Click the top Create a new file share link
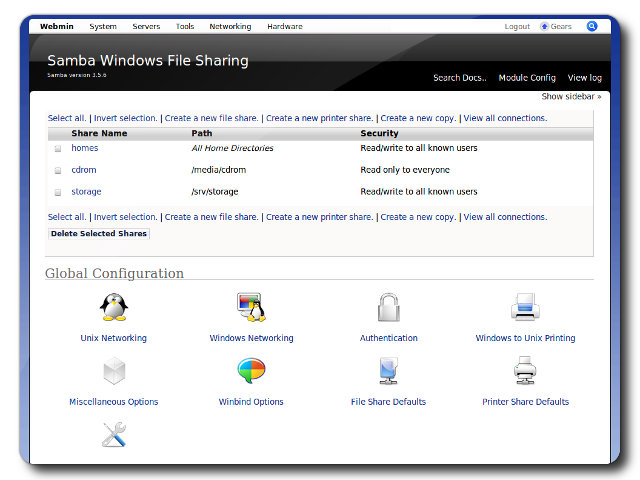Image resolution: width=640 pixels, height=480 pixels. pos(211,118)
